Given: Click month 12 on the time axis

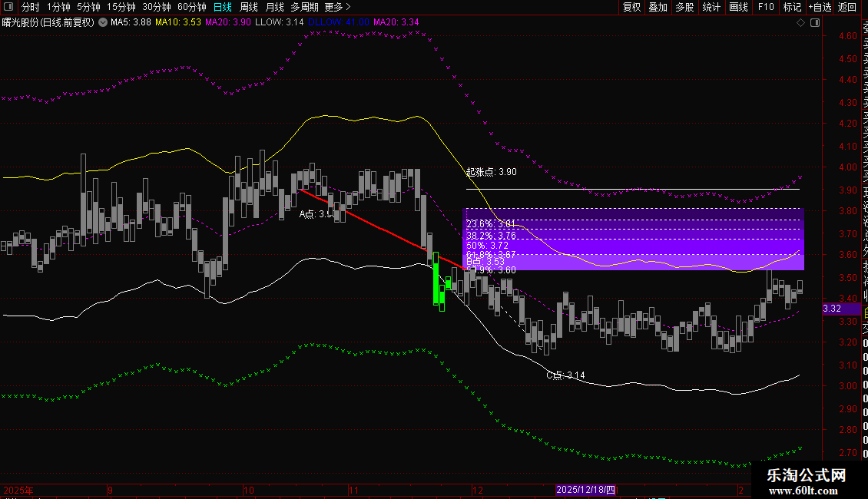Looking at the screenshot, I should tap(477, 490).
